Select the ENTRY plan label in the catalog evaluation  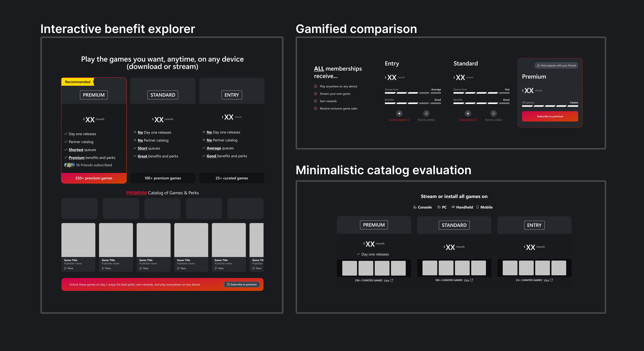click(x=534, y=225)
